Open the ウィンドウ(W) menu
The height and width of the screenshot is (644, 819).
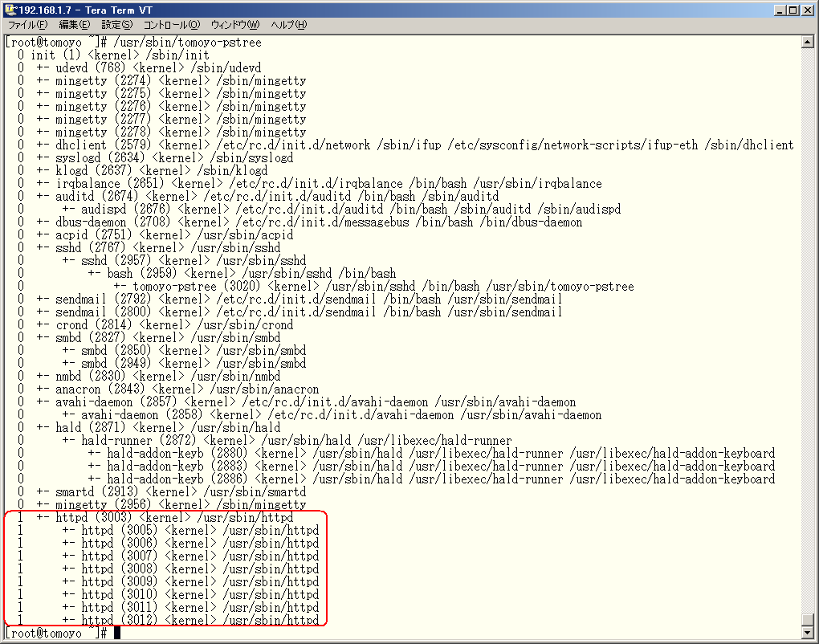click(x=235, y=25)
